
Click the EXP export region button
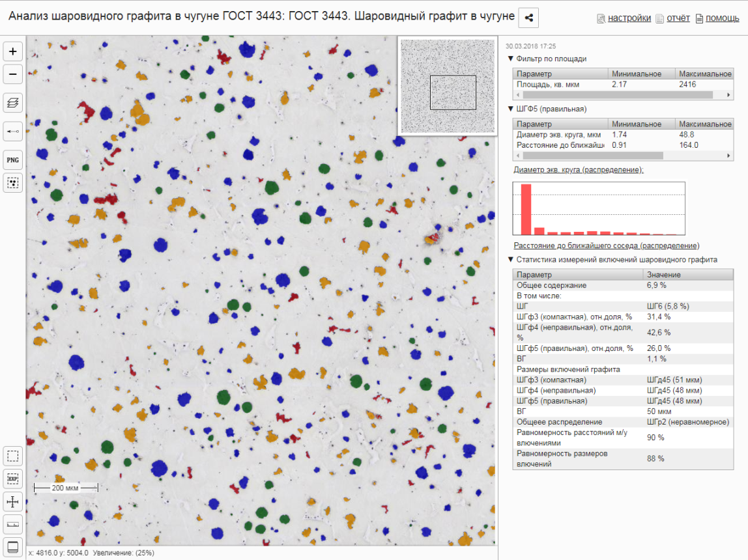13,479
